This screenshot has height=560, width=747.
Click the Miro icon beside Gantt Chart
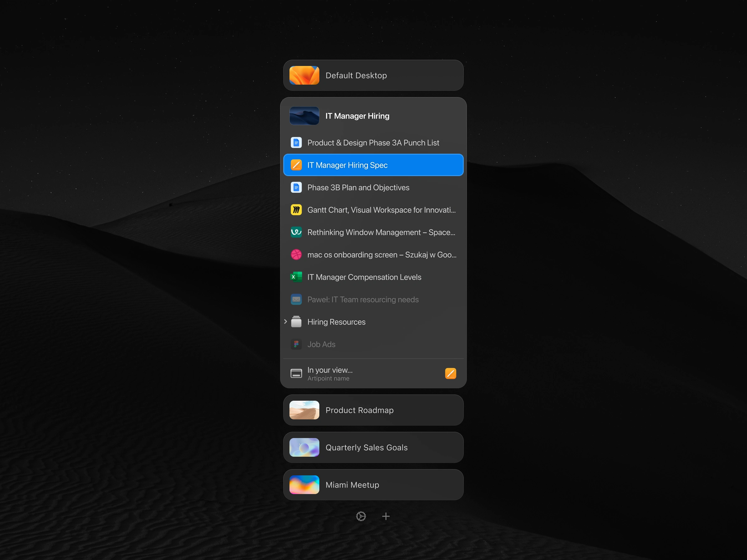point(296,210)
